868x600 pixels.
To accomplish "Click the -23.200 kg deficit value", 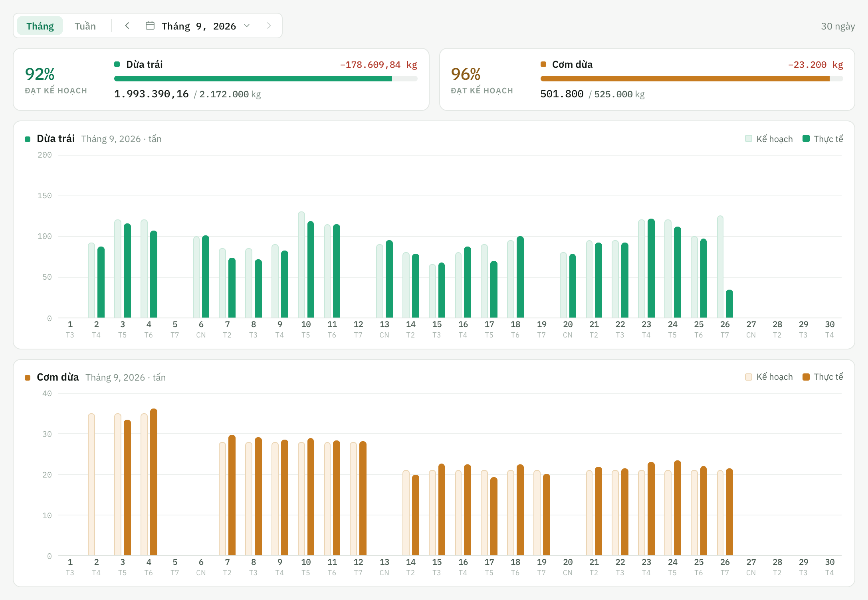I will click(x=815, y=65).
